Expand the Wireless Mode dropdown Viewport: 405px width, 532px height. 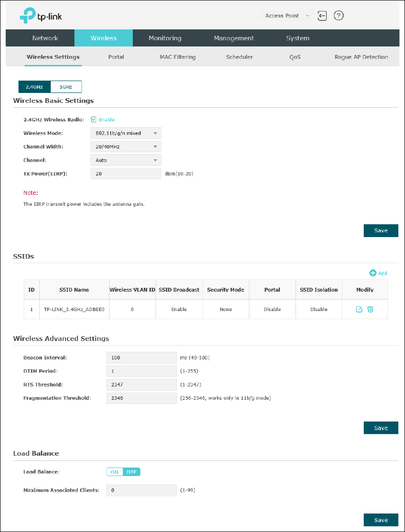[126, 133]
